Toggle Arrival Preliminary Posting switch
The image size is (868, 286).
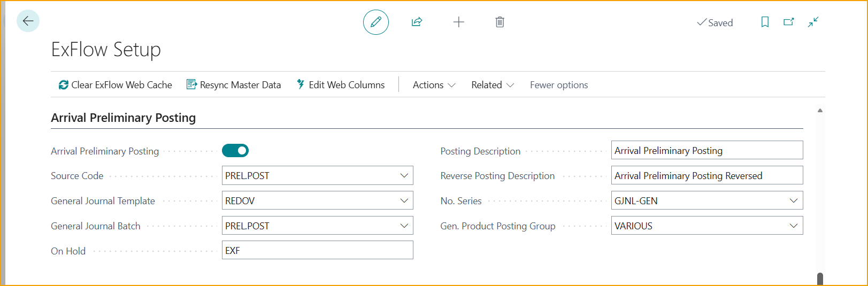[x=235, y=151]
